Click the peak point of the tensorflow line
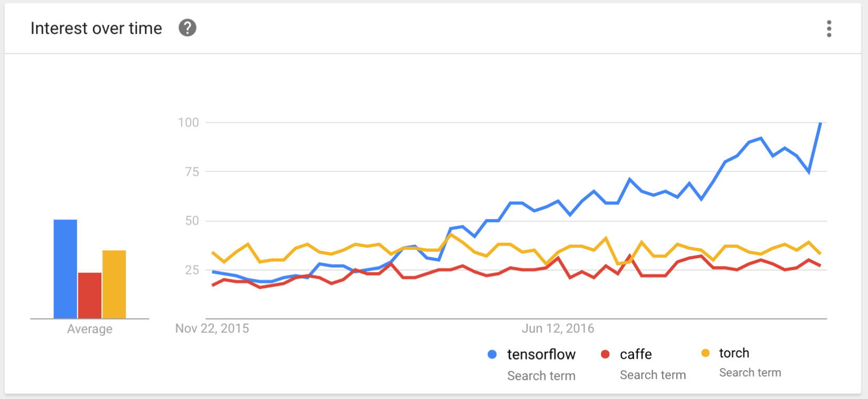868x399 pixels. tap(822, 123)
